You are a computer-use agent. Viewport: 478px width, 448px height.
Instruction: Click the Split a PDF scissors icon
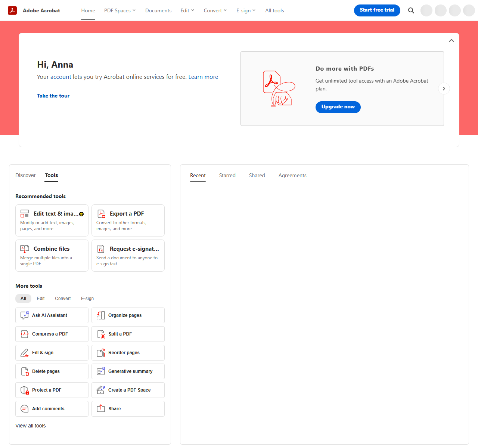pos(101,334)
